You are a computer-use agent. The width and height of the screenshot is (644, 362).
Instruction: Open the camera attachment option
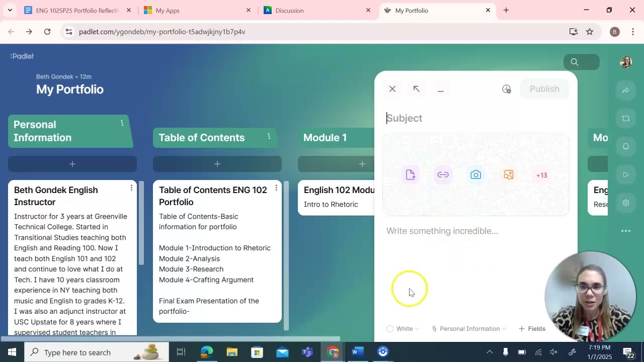click(476, 175)
